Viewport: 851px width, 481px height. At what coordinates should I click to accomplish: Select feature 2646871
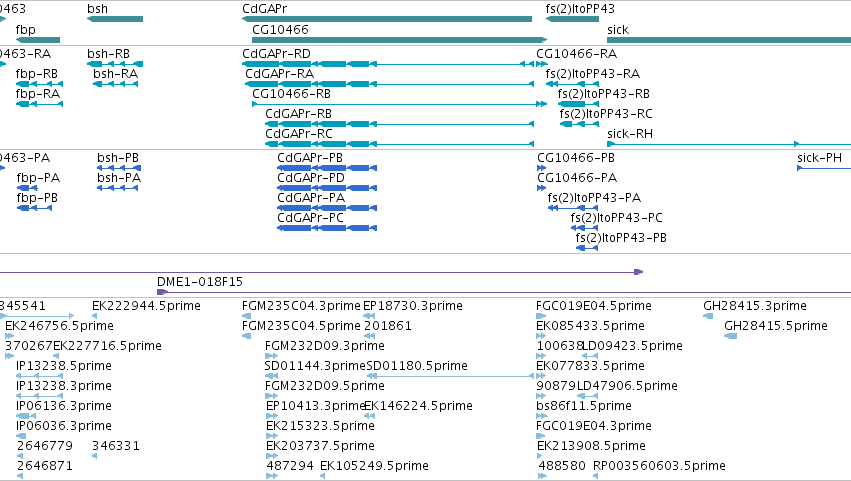20,476
